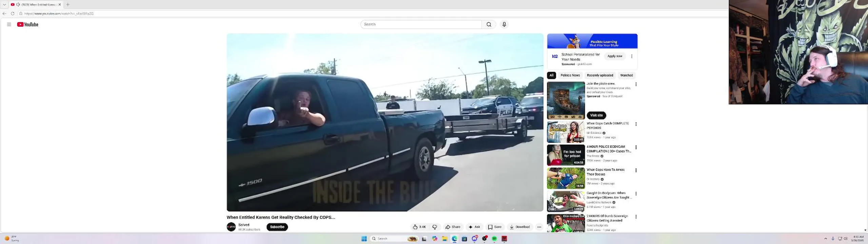Like the video with thumbs up
This screenshot has height=244, width=868.
419,227
